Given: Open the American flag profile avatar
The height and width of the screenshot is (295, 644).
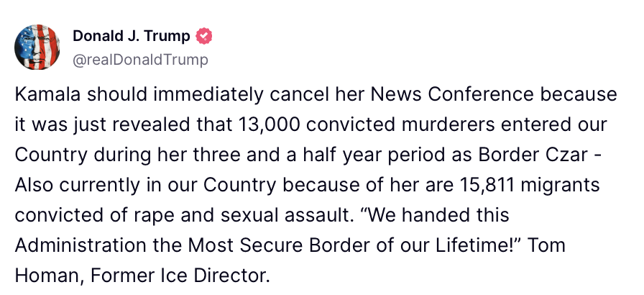Looking at the screenshot, I should [x=37, y=47].
